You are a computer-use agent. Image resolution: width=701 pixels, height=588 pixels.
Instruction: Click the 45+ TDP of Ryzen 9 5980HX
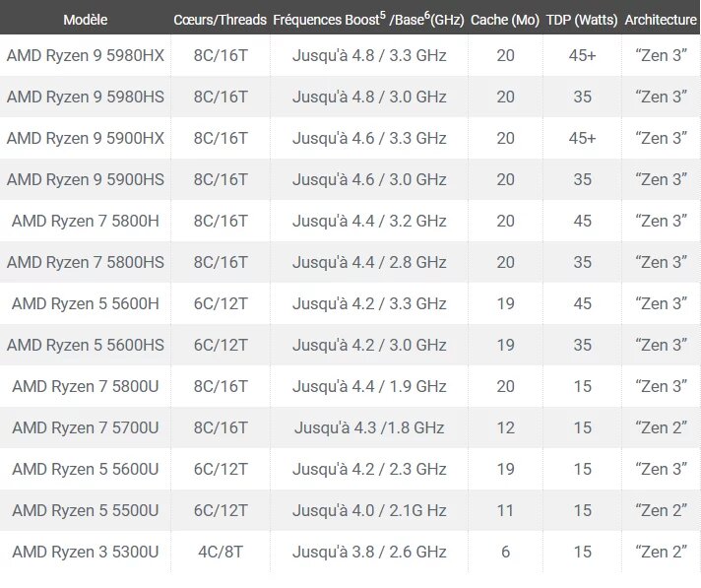click(583, 55)
